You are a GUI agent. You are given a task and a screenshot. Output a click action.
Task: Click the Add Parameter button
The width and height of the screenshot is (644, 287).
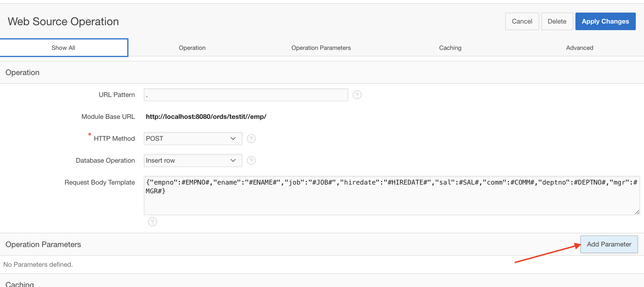pyautogui.click(x=609, y=244)
